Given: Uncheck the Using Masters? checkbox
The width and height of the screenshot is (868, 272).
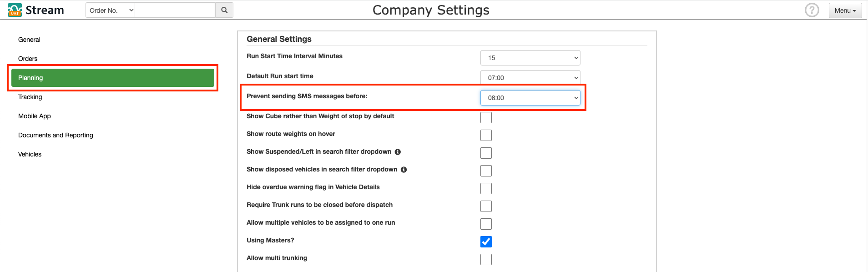Looking at the screenshot, I should 486,242.
